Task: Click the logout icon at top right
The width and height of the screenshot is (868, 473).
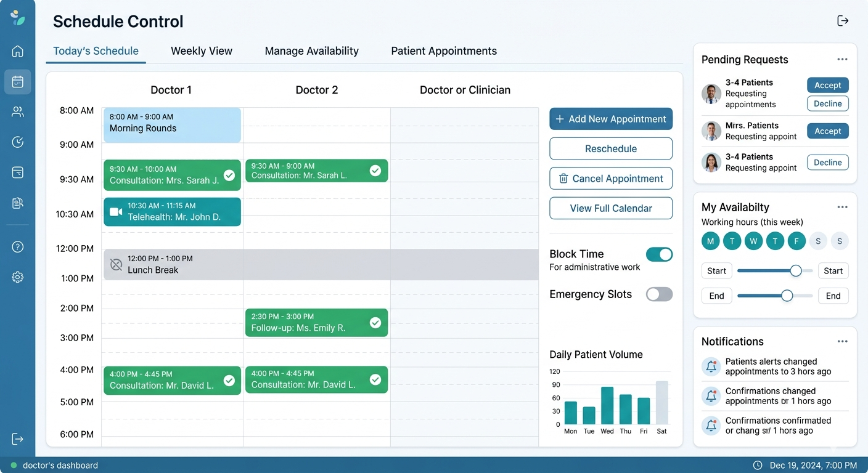Action: (843, 21)
